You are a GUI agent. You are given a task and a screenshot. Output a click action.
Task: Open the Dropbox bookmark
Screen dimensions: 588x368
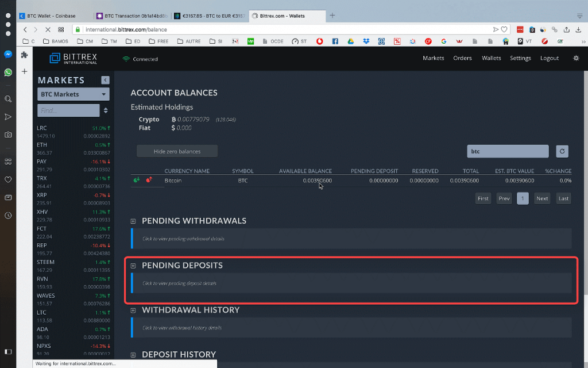pyautogui.click(x=366, y=41)
